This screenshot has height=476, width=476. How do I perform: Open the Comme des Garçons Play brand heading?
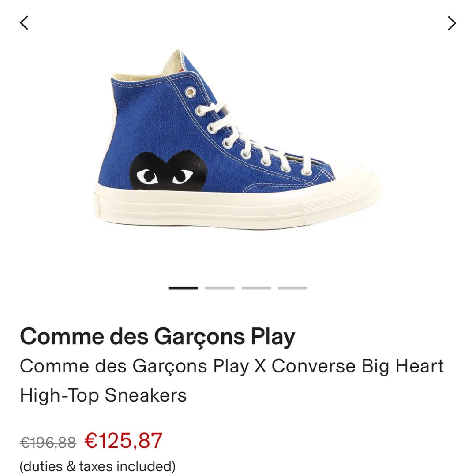pos(157,337)
